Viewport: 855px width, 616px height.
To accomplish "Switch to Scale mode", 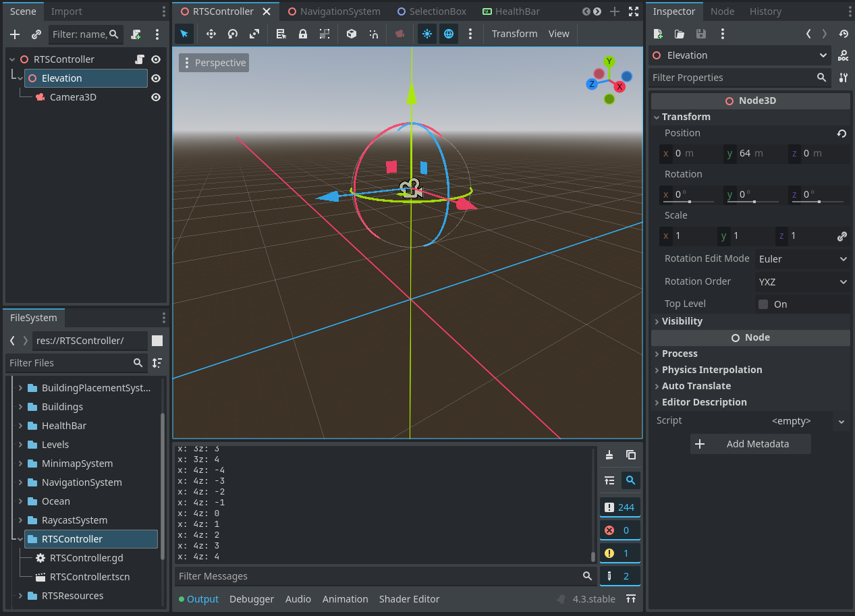I will pyautogui.click(x=254, y=33).
